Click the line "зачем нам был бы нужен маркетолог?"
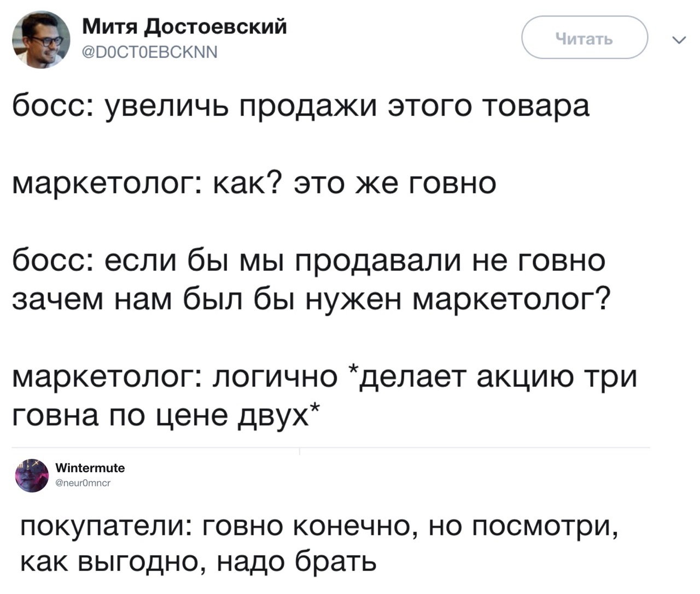Image resolution: width=700 pixels, height=594 pixels. tap(311, 299)
